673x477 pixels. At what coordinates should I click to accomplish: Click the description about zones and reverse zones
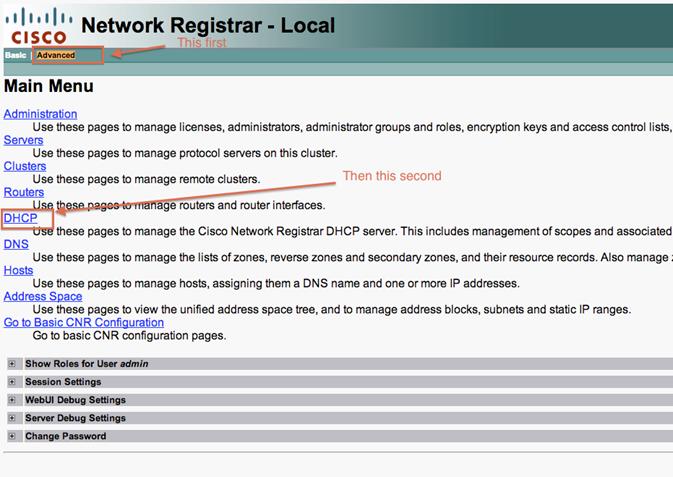353,257
